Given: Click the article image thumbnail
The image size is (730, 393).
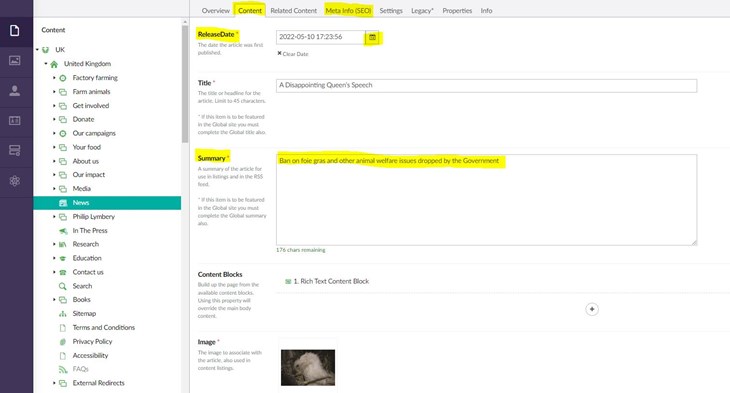Looking at the screenshot, I should click(x=308, y=367).
